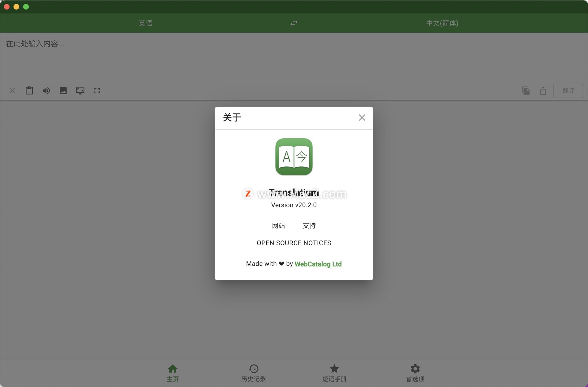Click 翻译 translate button
Image resolution: width=588 pixels, height=387 pixels.
coord(569,90)
